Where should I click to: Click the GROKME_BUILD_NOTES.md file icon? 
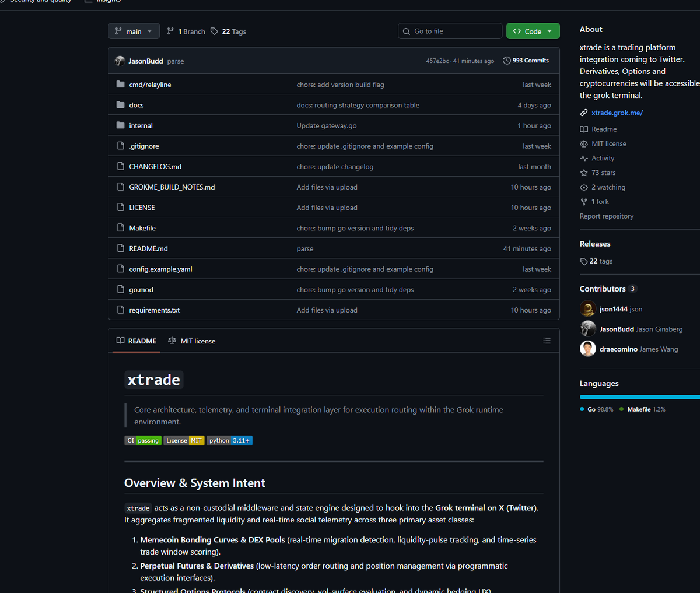[x=121, y=187]
